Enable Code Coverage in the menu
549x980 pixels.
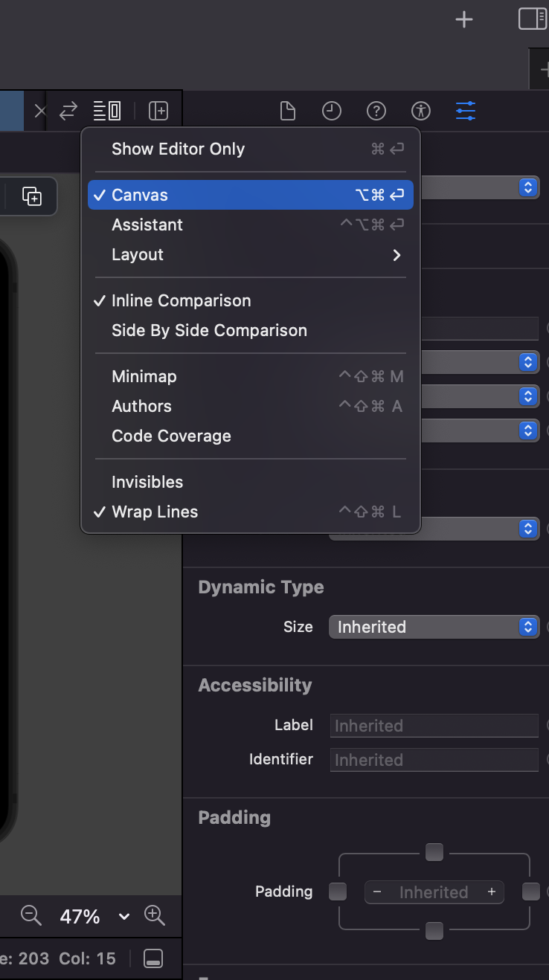click(251, 436)
